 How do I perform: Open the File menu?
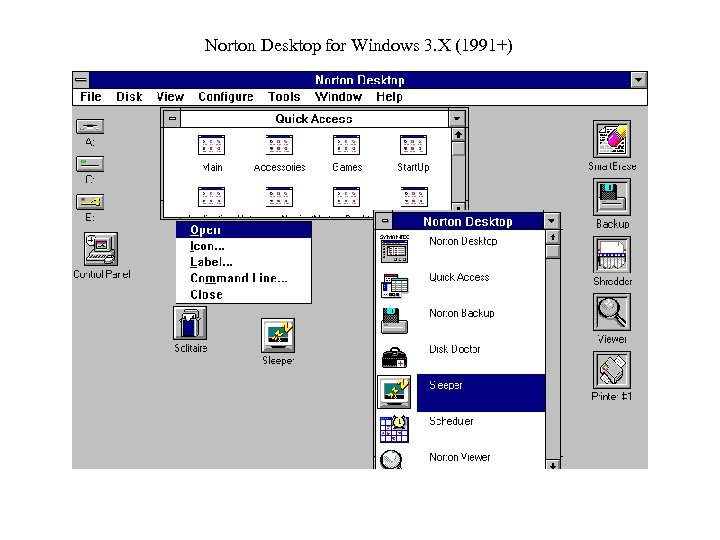coord(90,97)
